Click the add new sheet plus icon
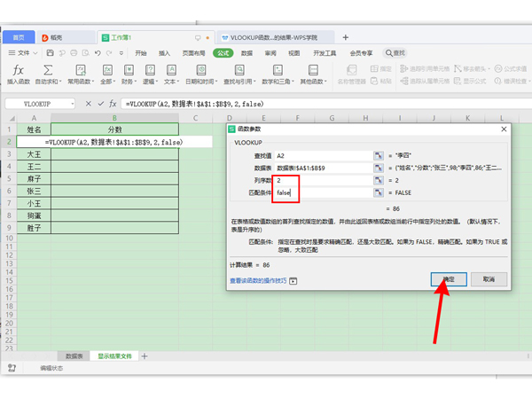532x399 pixels. click(x=145, y=356)
